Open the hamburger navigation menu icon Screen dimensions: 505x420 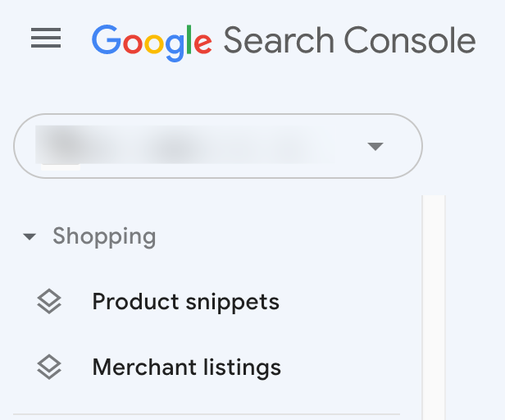[46, 38]
